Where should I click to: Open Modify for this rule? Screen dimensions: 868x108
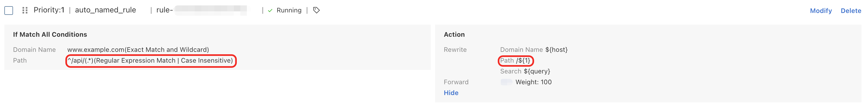coord(821,11)
